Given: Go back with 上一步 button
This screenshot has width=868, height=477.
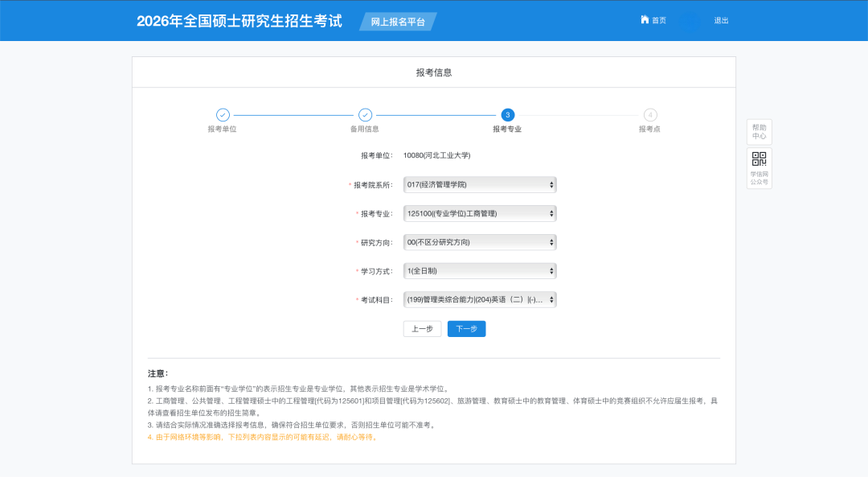Looking at the screenshot, I should coord(422,329).
